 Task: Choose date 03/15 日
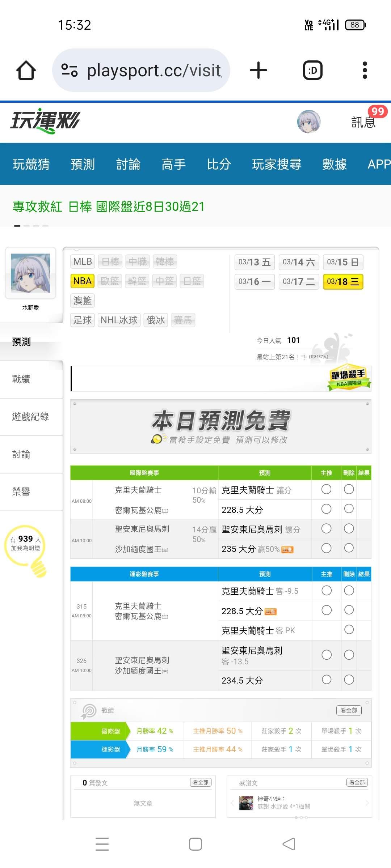[x=343, y=262]
